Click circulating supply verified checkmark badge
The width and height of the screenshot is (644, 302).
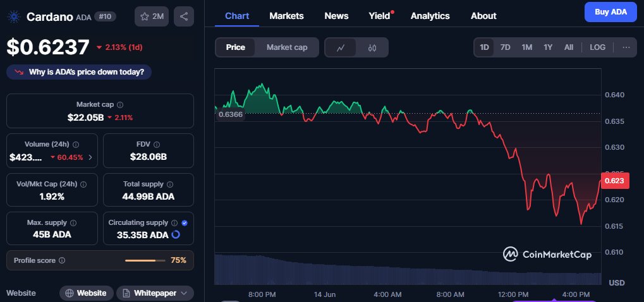pos(185,223)
